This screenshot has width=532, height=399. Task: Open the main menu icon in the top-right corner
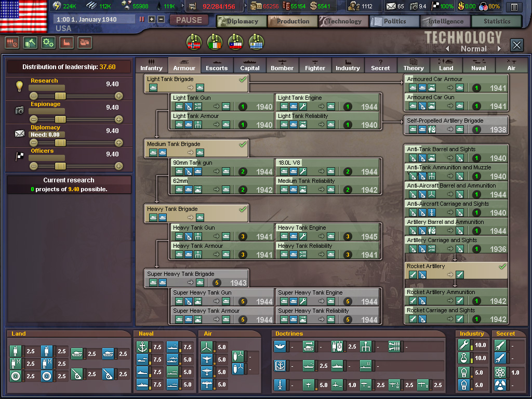tap(514, 7)
